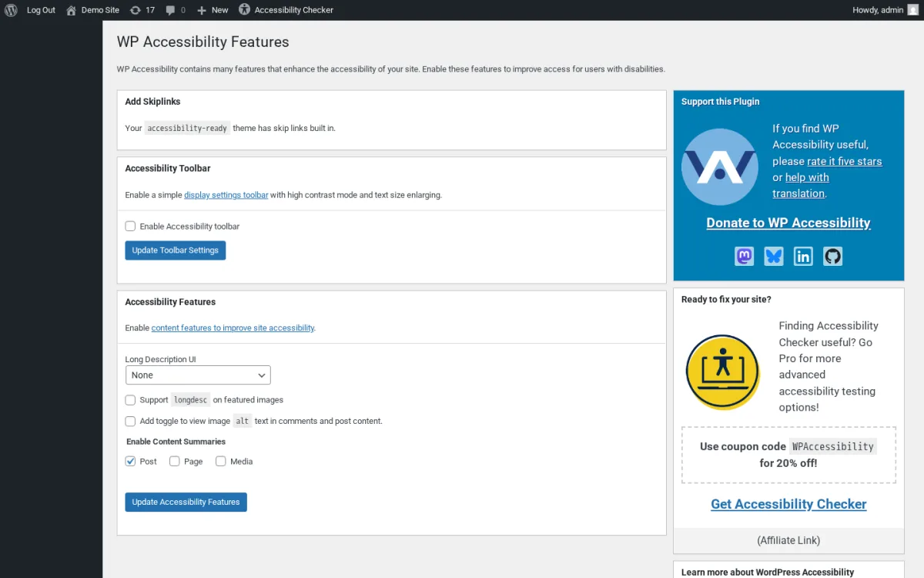This screenshot has width=924, height=578.
Task: Click Update Accessibility Features button
Action: coord(186,502)
